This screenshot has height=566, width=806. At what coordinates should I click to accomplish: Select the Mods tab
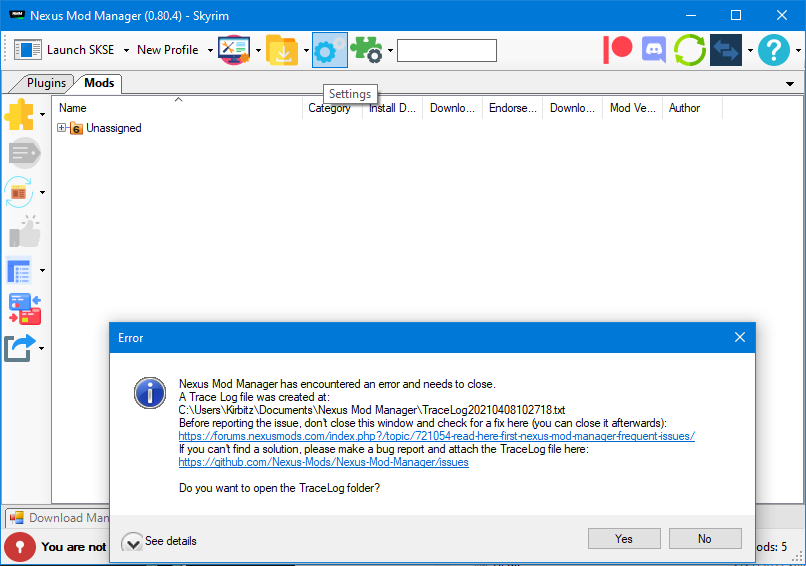pos(99,83)
